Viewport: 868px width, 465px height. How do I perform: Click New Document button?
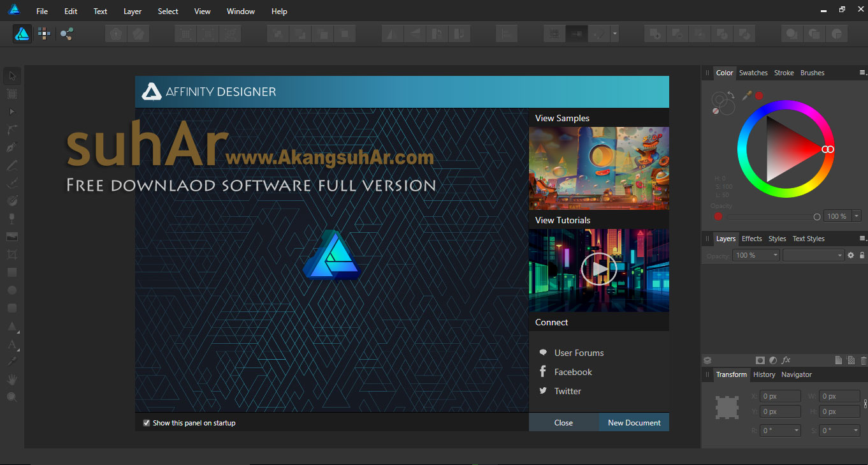pos(634,422)
